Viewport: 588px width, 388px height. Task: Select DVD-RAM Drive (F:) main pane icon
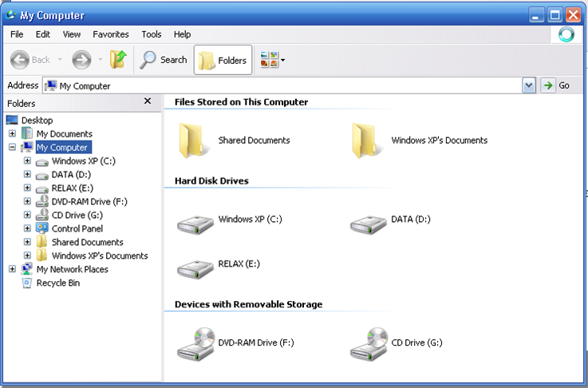[x=195, y=344]
